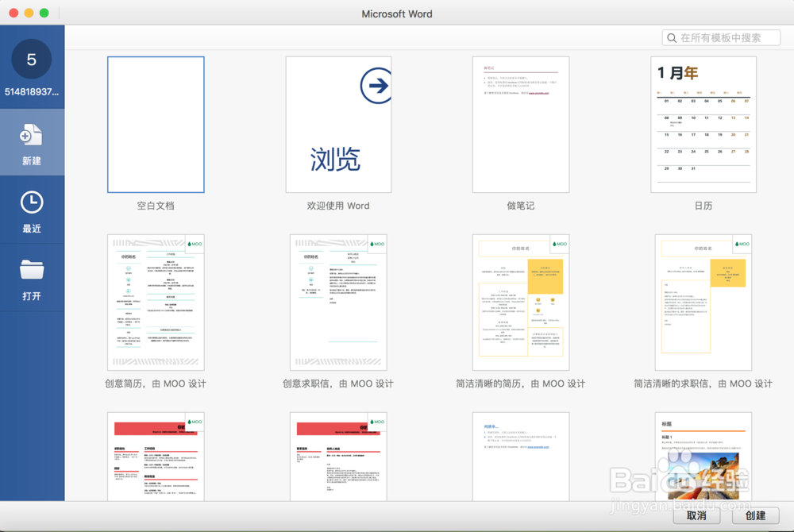Select 简洁清晰的简历，由 MOO 设计 thumbnail

point(521,303)
